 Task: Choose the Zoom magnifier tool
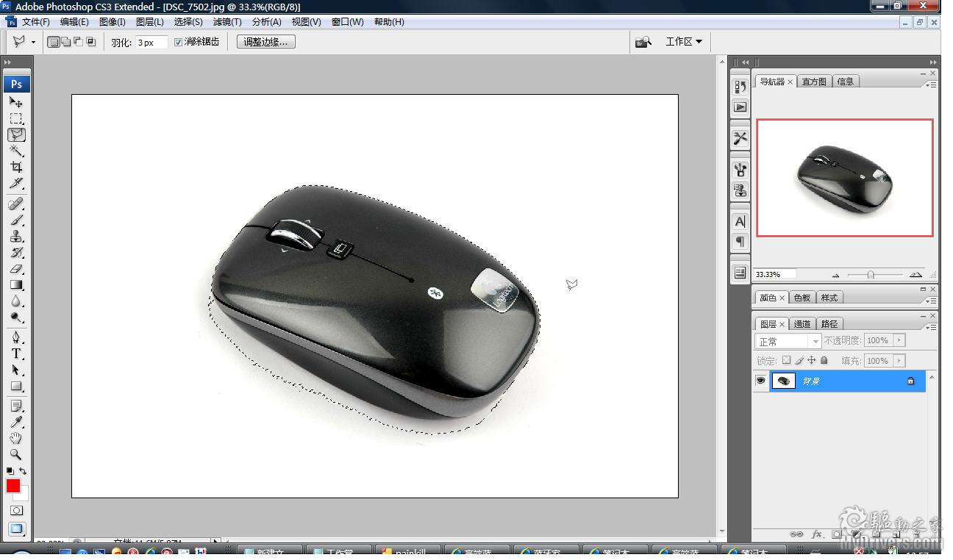(x=16, y=455)
